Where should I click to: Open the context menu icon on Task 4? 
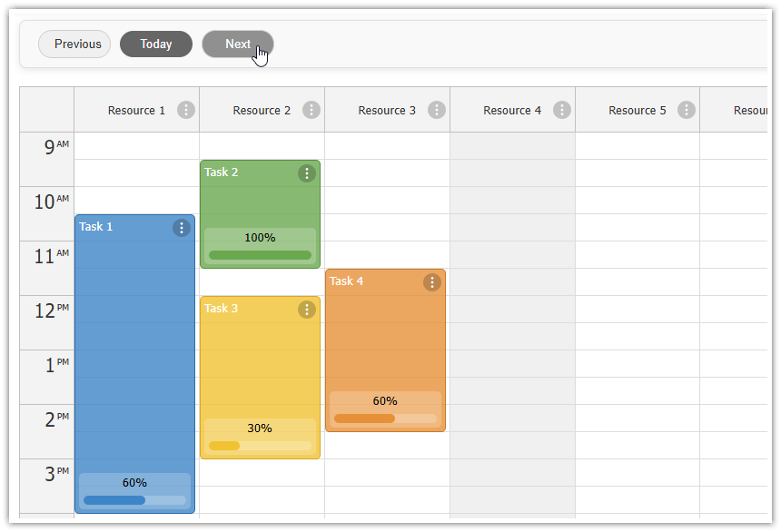click(x=432, y=282)
